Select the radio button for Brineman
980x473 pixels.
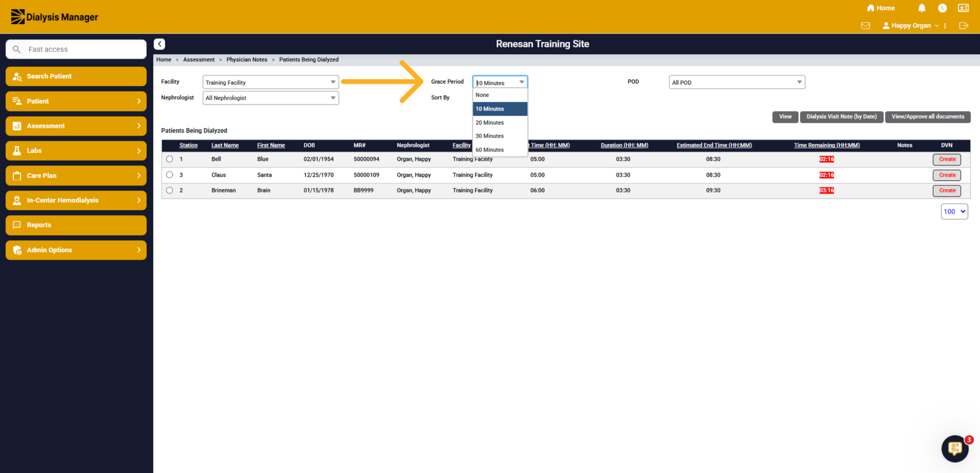[x=169, y=190]
